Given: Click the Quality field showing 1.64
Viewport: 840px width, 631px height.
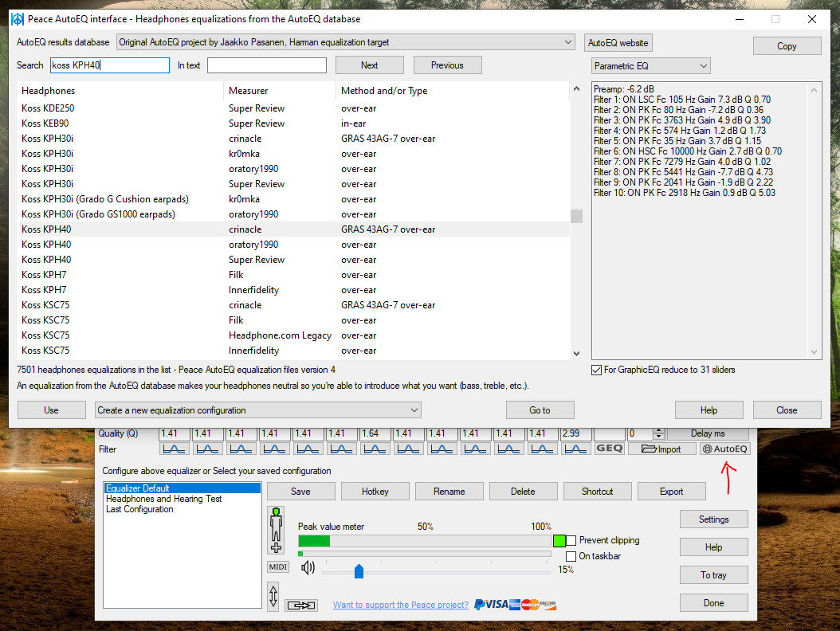Looking at the screenshot, I should point(375,433).
